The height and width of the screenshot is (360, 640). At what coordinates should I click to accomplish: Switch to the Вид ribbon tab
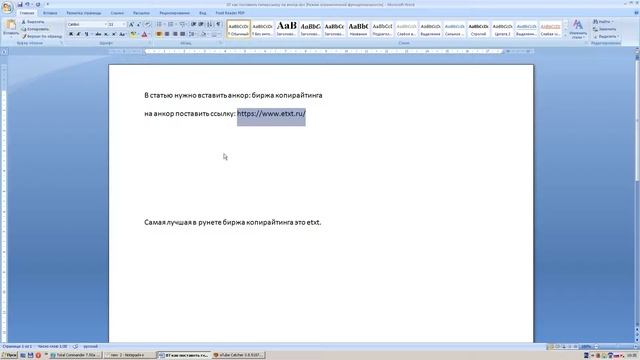[x=202, y=13]
